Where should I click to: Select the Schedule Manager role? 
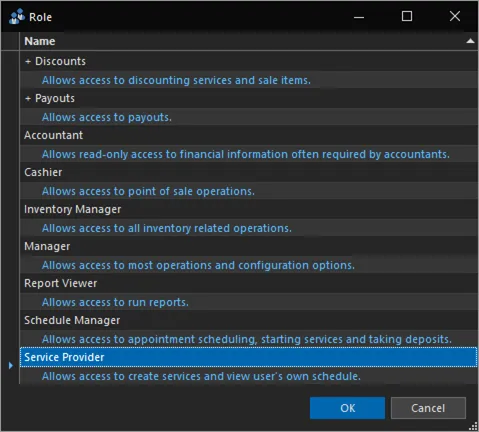point(248,320)
